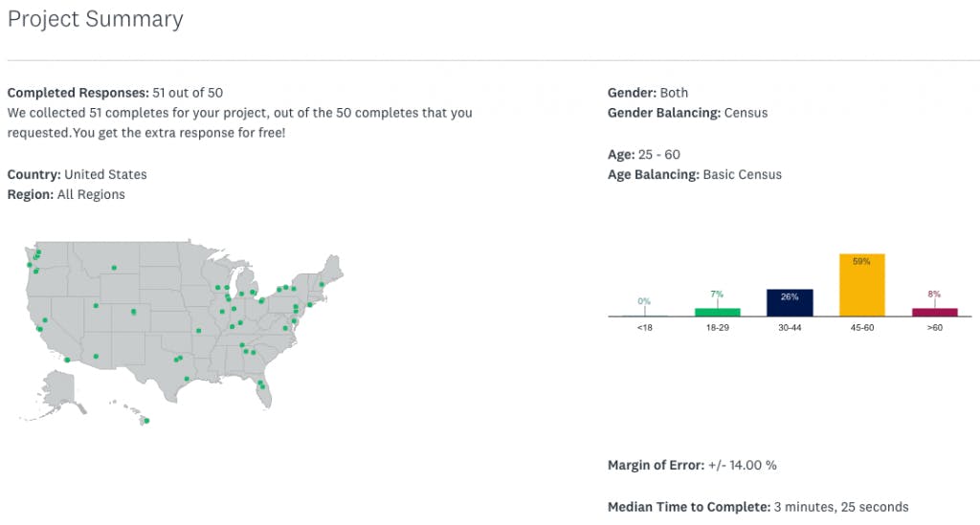This screenshot has width=980, height=525.
Task: Click the yellow 45-60 age bar
Action: [x=862, y=285]
